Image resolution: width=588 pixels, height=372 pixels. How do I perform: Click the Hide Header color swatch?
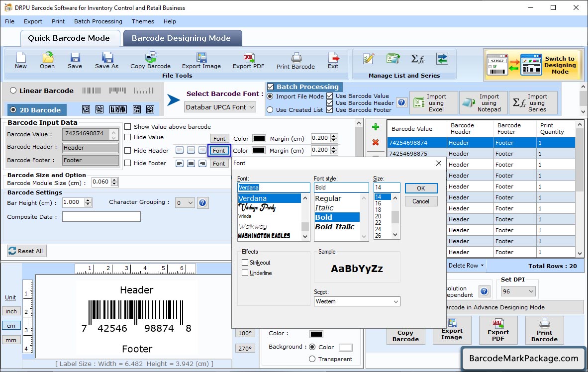click(x=259, y=150)
